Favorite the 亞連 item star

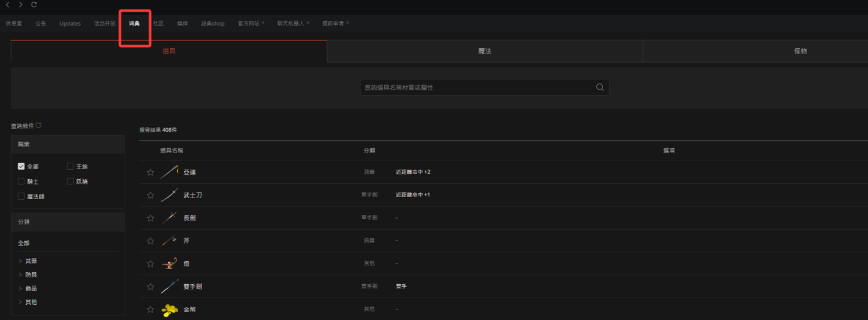coord(150,172)
